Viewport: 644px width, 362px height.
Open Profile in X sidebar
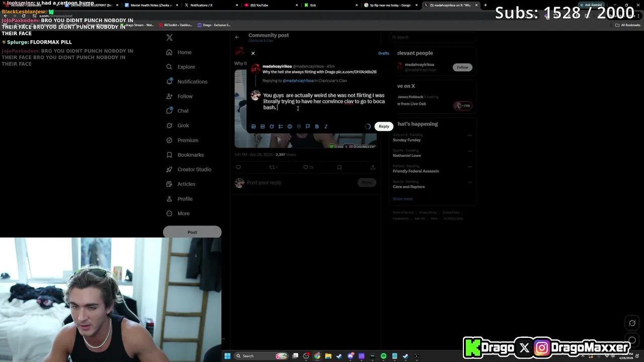[x=180, y=199]
